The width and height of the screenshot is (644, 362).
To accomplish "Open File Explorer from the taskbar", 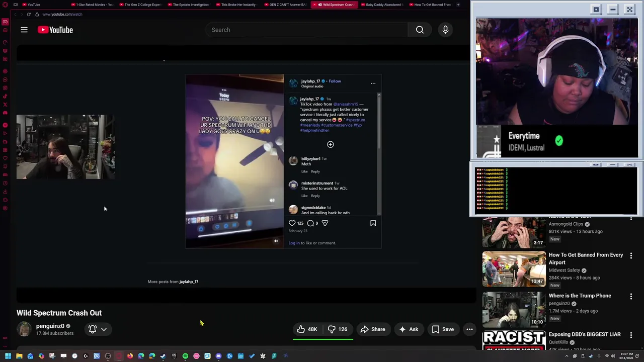I will (19, 356).
